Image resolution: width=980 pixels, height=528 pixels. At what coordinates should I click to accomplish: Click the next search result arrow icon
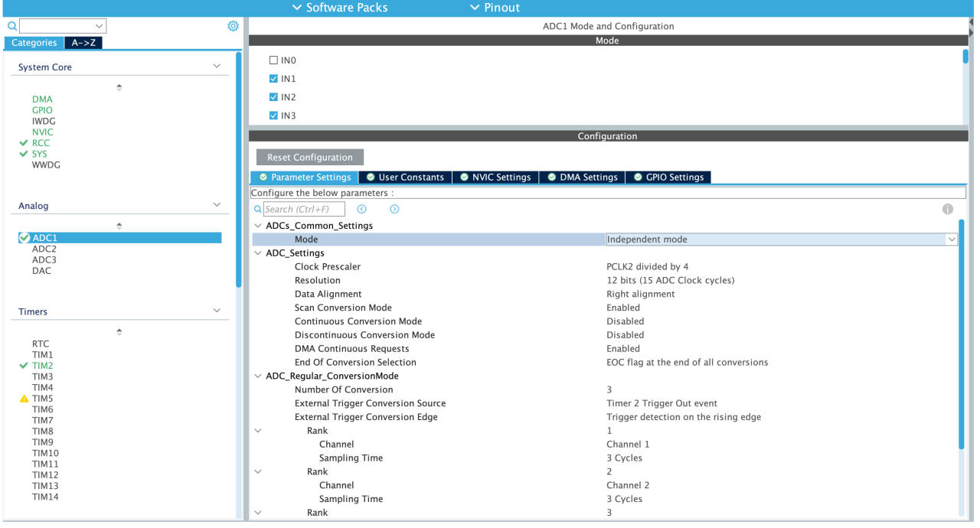[394, 209]
